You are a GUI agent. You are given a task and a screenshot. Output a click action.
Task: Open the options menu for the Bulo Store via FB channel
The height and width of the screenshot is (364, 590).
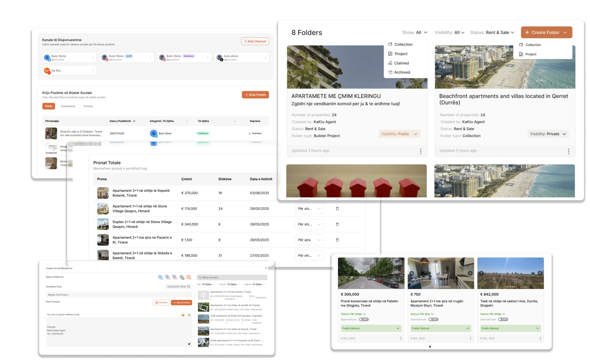pyautogui.click(x=150, y=58)
